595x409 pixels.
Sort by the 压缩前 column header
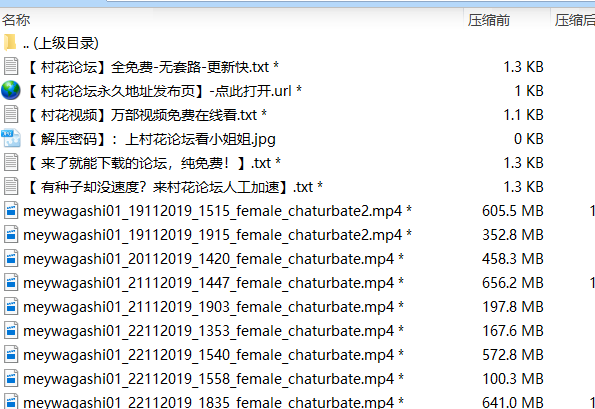tap(489, 20)
